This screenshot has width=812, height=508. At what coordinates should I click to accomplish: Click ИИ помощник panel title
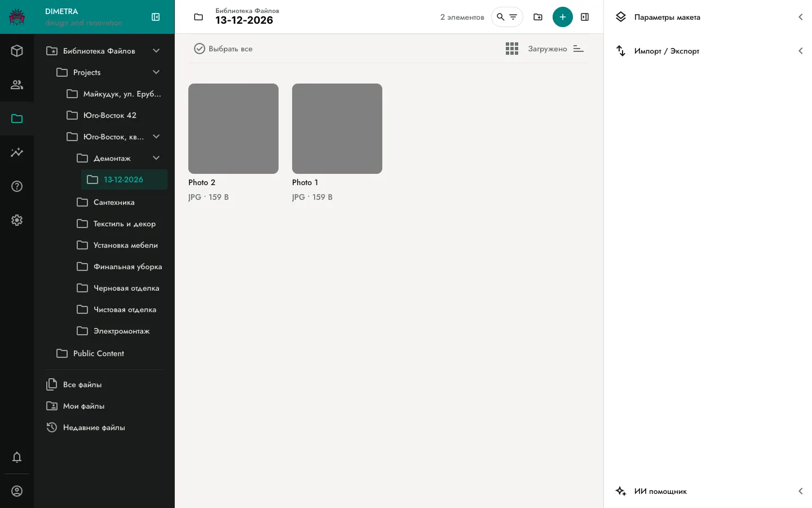click(x=660, y=491)
